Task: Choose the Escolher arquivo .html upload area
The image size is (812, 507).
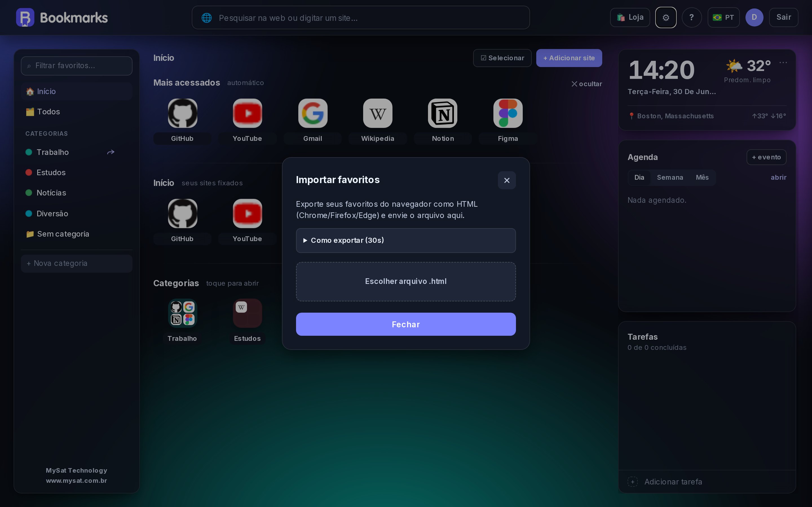Action: pos(406,282)
